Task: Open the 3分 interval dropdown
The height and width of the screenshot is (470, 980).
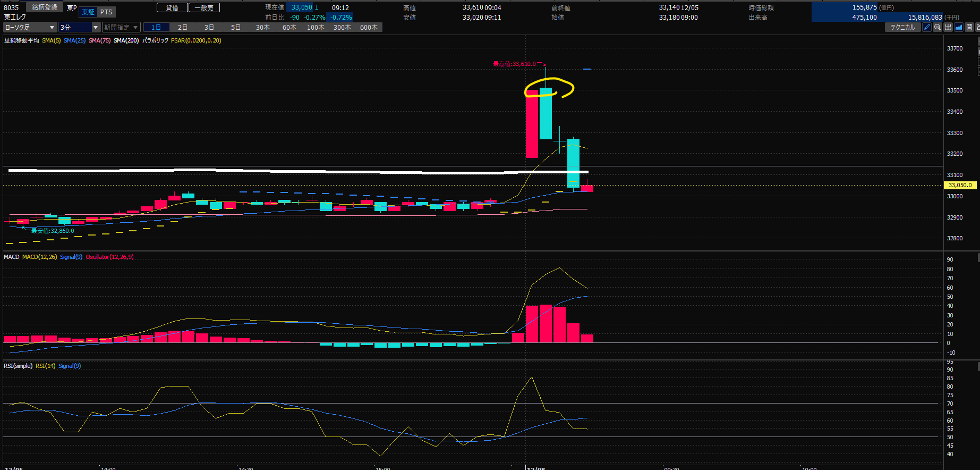Action: 79,27
